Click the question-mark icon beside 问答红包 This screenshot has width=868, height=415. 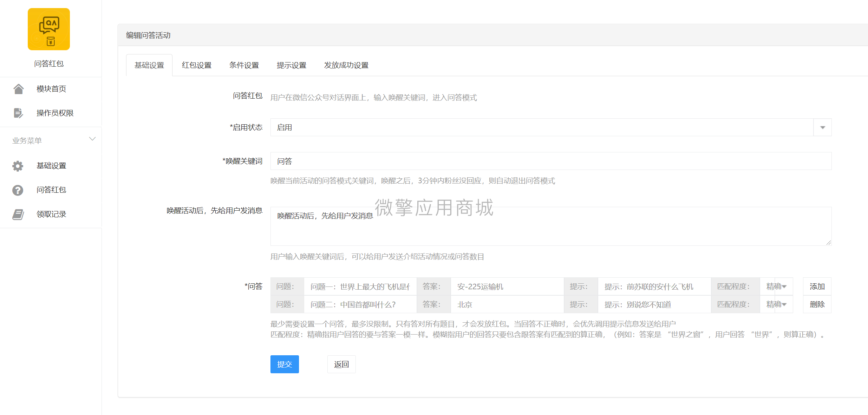(18, 190)
